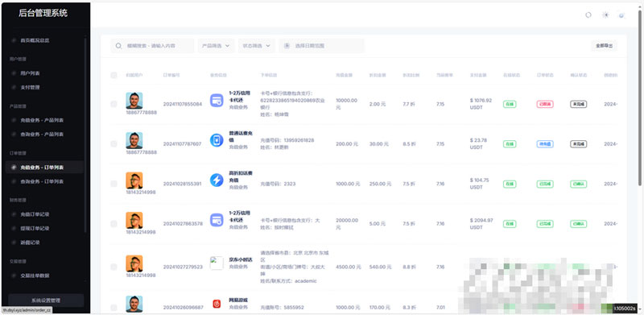The height and width of the screenshot is (315, 644).
Task: Click order number 20241107855084
Action: tap(183, 104)
